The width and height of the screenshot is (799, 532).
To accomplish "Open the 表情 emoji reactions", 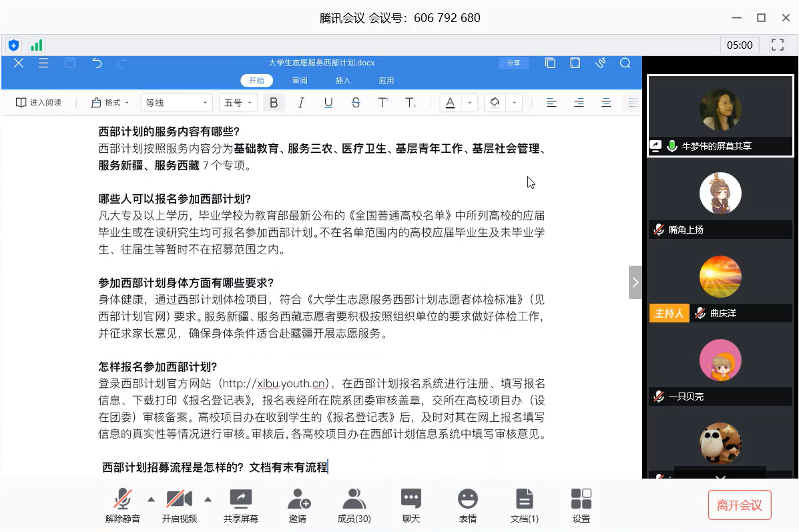I will click(x=467, y=505).
